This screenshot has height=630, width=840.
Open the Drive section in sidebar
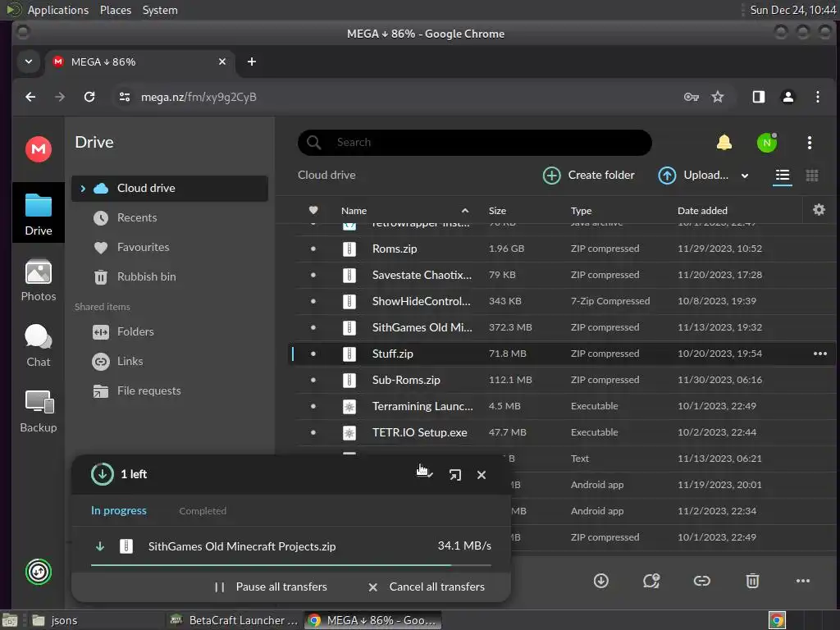(39, 214)
